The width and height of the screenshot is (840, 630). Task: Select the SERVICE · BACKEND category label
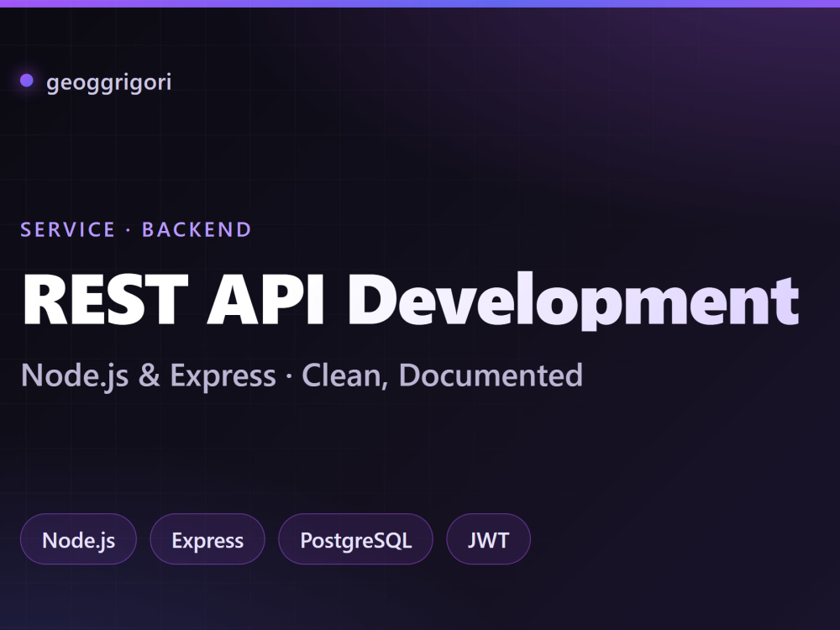tap(135, 230)
